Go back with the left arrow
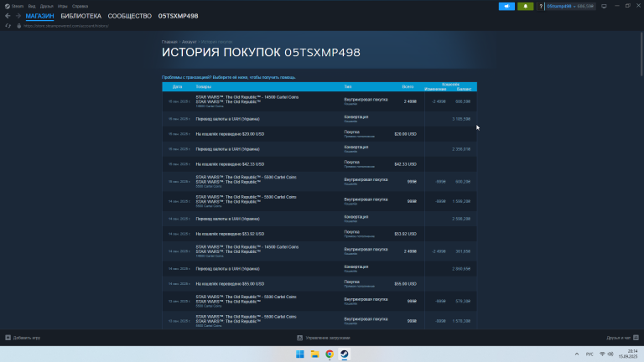Viewport: 644px width, 362px height. click(8, 16)
